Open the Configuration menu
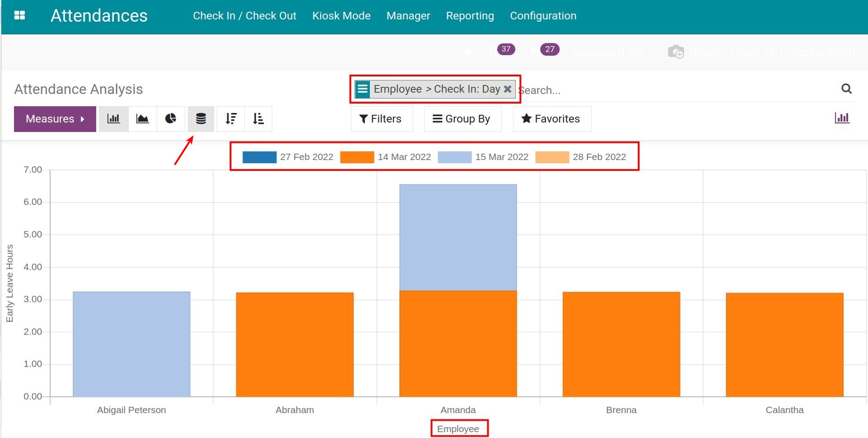Screen dimensions: 868x438 point(543,16)
